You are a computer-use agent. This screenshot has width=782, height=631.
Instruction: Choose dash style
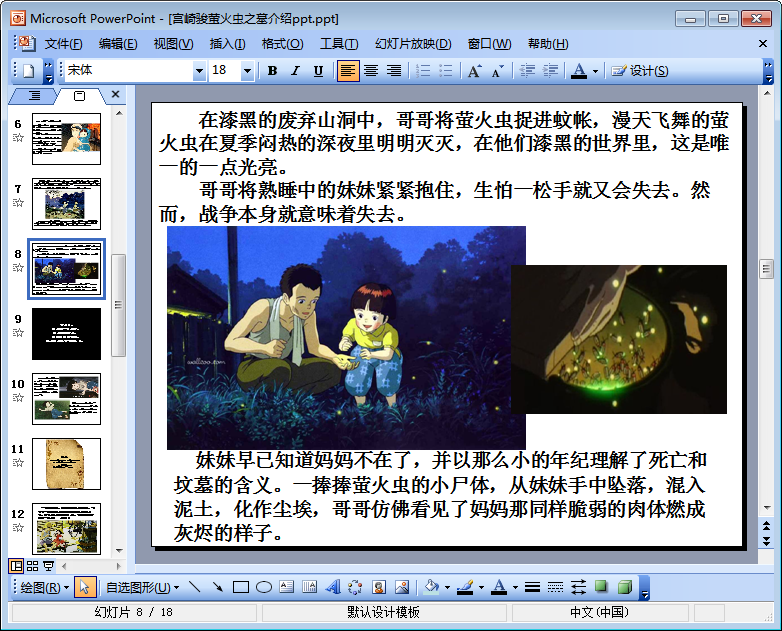click(555, 587)
